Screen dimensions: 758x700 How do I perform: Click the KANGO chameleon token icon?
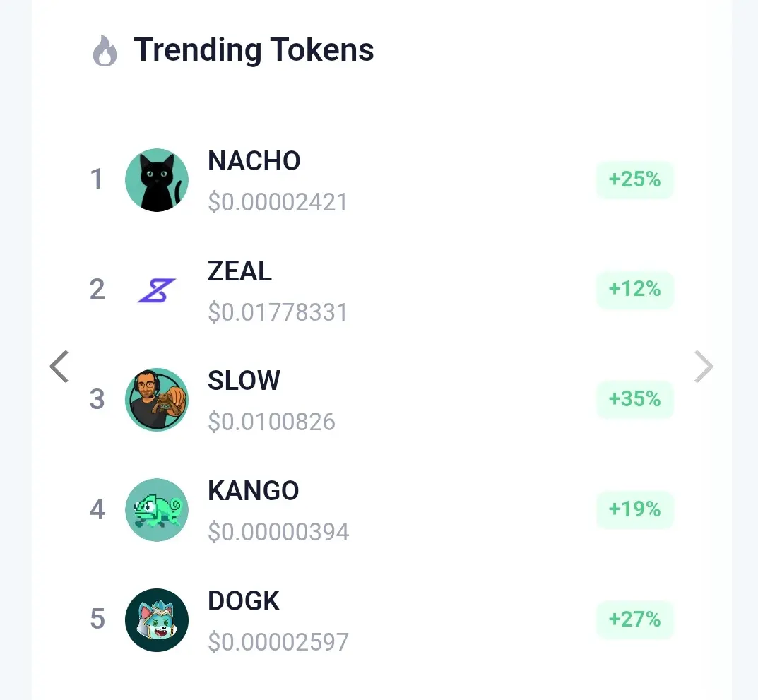156,510
